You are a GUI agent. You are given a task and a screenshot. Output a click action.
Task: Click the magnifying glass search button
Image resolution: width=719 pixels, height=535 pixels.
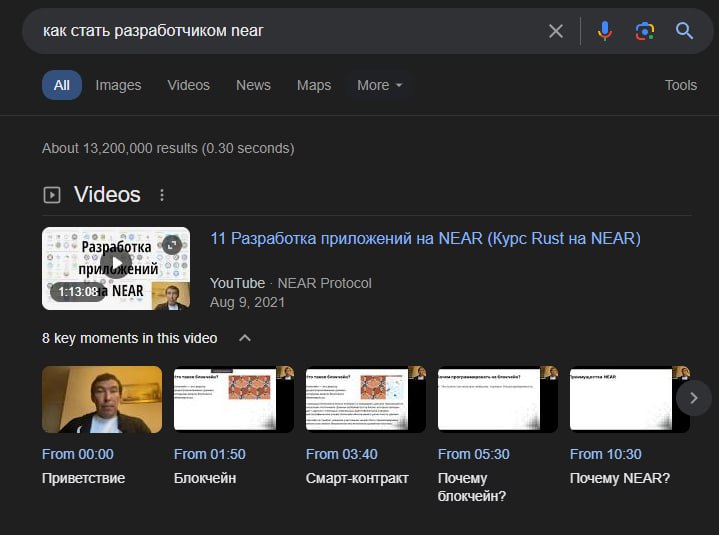click(684, 31)
